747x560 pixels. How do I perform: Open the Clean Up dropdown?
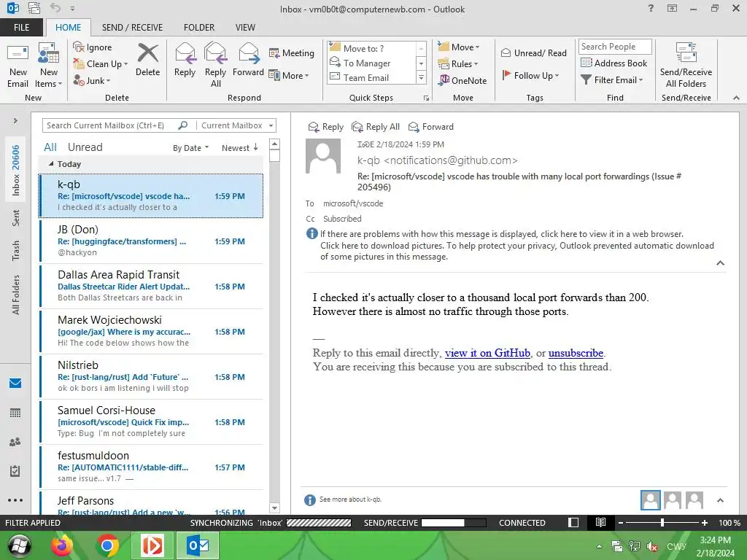(101, 64)
